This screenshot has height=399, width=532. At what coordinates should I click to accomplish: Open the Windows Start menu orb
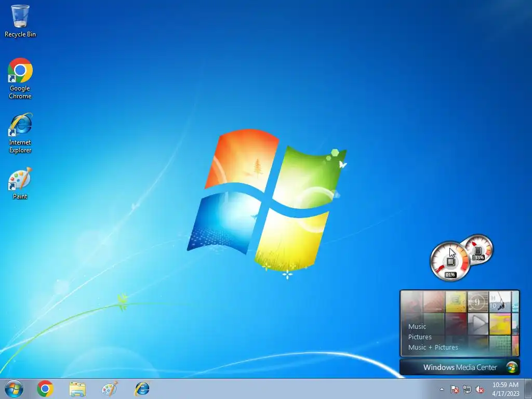coord(14,389)
